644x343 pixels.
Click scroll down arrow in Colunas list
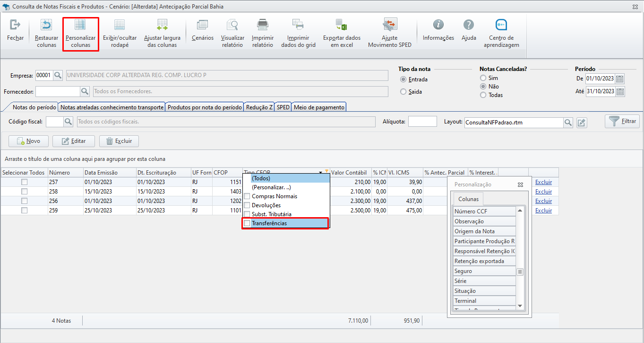(520, 306)
